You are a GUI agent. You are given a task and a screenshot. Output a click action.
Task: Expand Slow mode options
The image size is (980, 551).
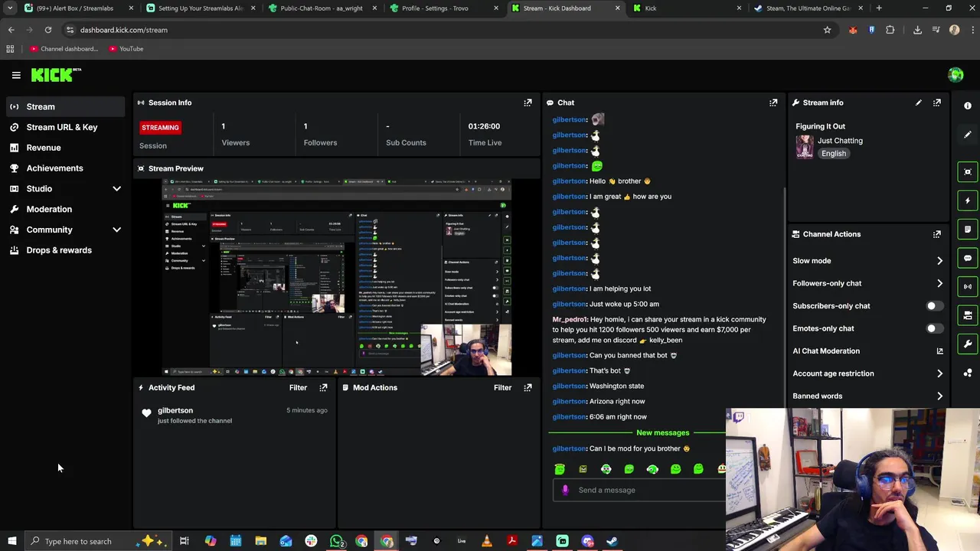click(x=939, y=261)
